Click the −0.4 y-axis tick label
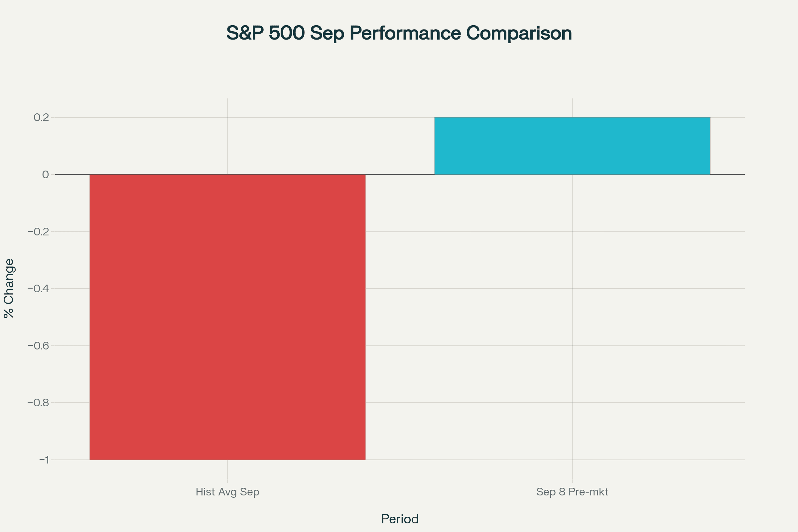Image resolution: width=798 pixels, height=532 pixels. tap(38, 289)
